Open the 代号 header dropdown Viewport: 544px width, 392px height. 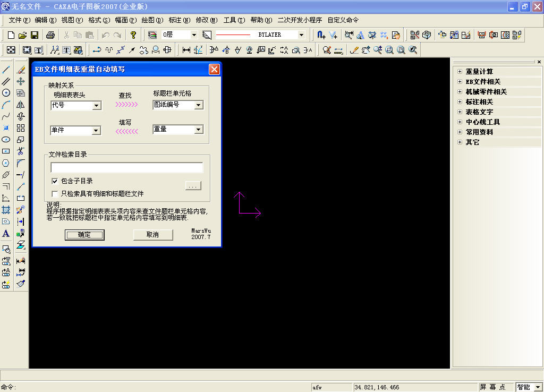pos(97,106)
